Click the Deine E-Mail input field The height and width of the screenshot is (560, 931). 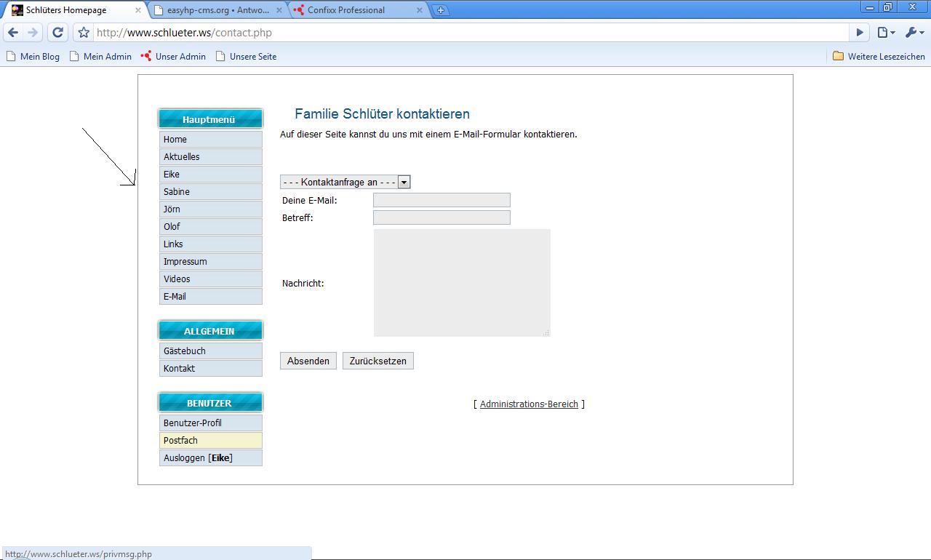click(441, 200)
